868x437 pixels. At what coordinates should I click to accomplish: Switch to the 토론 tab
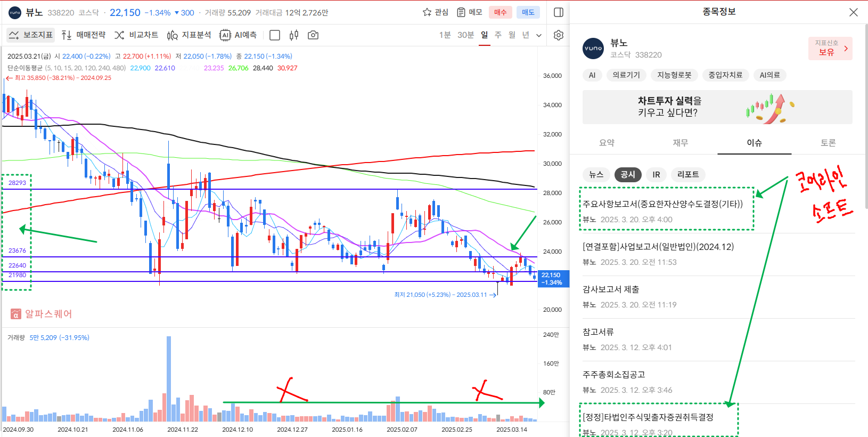828,143
